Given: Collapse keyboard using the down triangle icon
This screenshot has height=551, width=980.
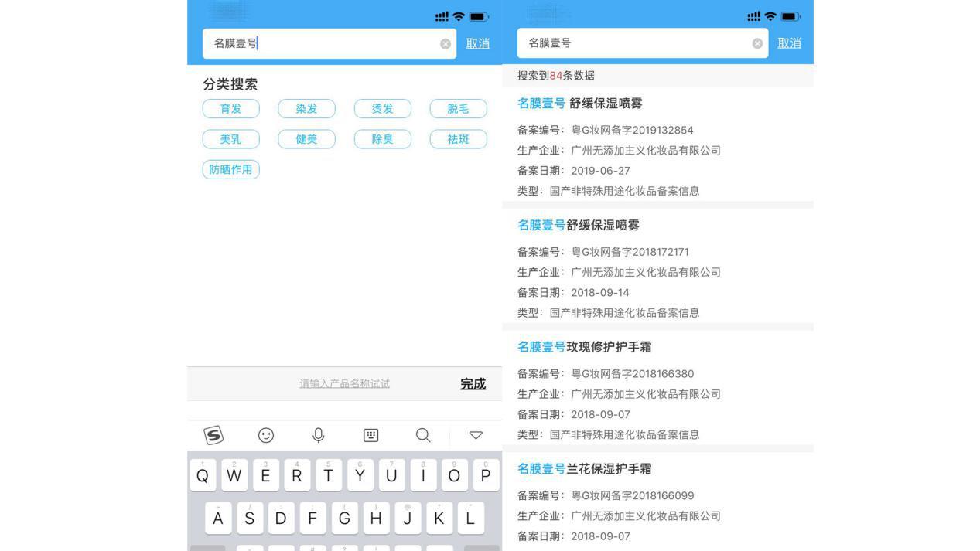Looking at the screenshot, I should [476, 435].
